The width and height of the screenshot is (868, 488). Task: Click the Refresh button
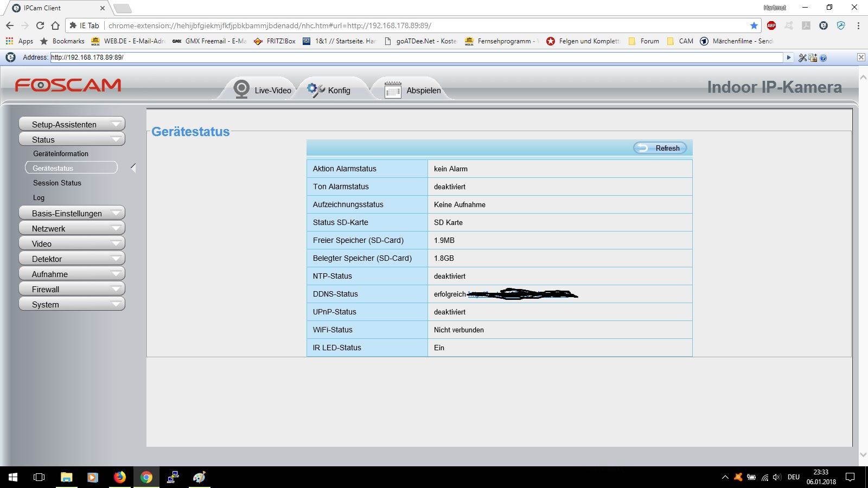[x=660, y=148]
